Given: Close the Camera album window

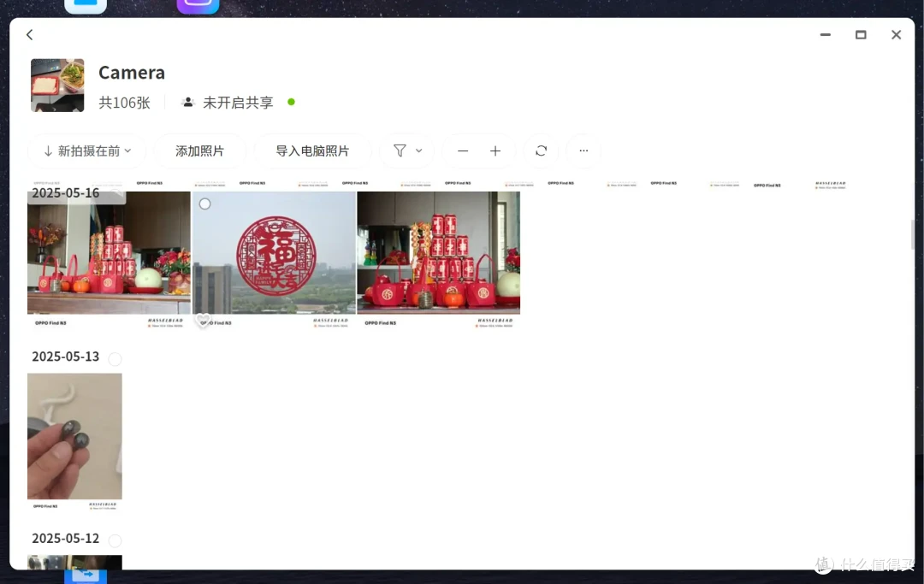Looking at the screenshot, I should click(897, 35).
